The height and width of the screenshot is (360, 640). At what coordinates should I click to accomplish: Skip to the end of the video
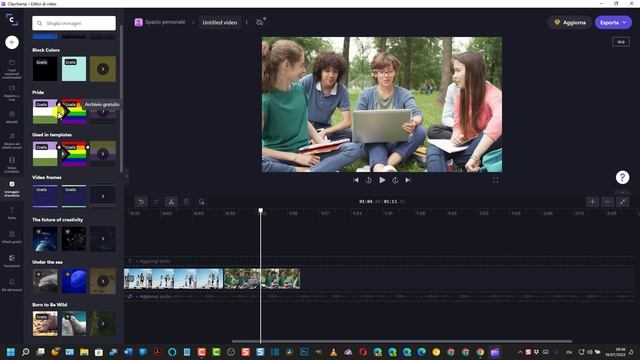[408, 180]
